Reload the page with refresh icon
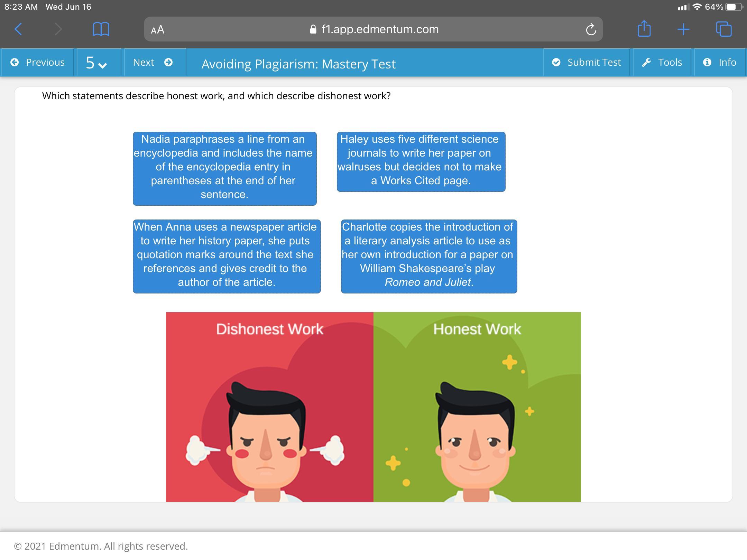This screenshot has height=560, width=747. pos(591,29)
